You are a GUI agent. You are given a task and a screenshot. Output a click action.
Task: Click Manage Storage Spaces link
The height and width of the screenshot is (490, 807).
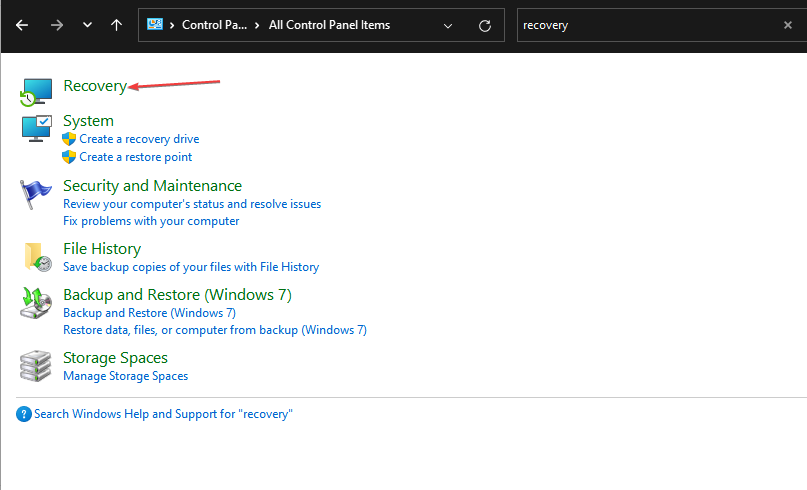click(x=125, y=376)
